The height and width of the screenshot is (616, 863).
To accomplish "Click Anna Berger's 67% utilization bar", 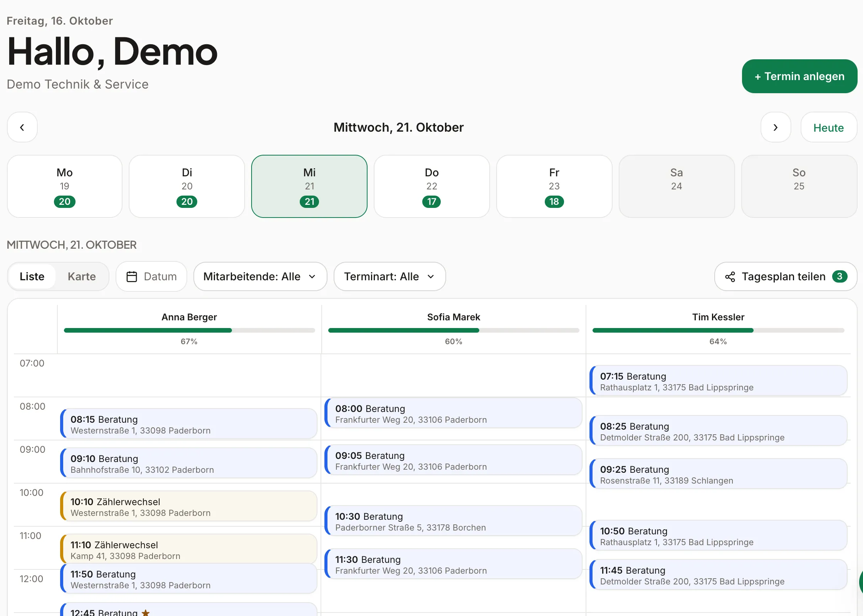I will click(189, 330).
